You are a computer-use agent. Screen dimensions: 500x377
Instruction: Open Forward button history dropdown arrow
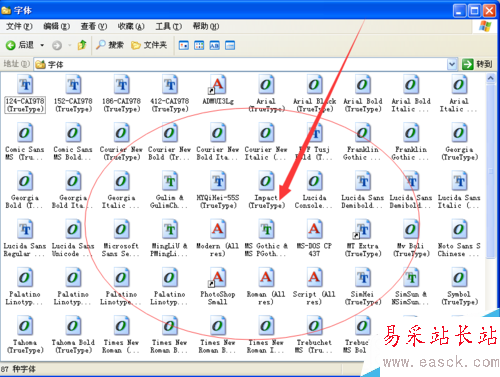click(x=70, y=45)
